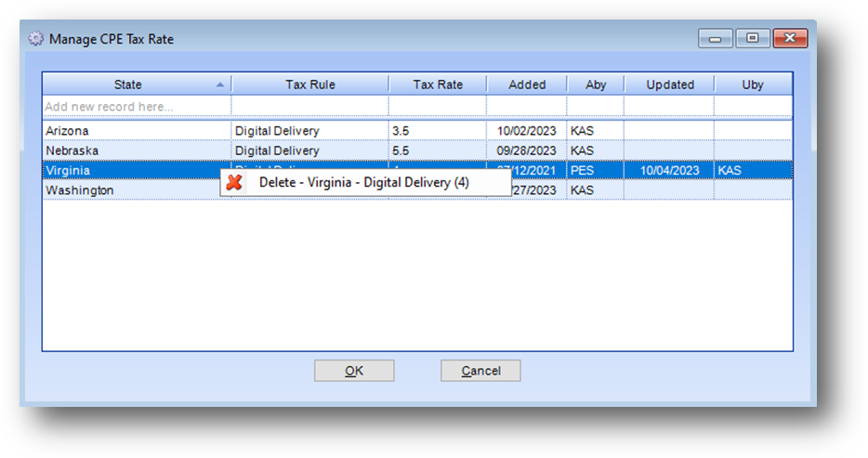Close the Manage CPE Tax Rate window

pyautogui.click(x=790, y=39)
